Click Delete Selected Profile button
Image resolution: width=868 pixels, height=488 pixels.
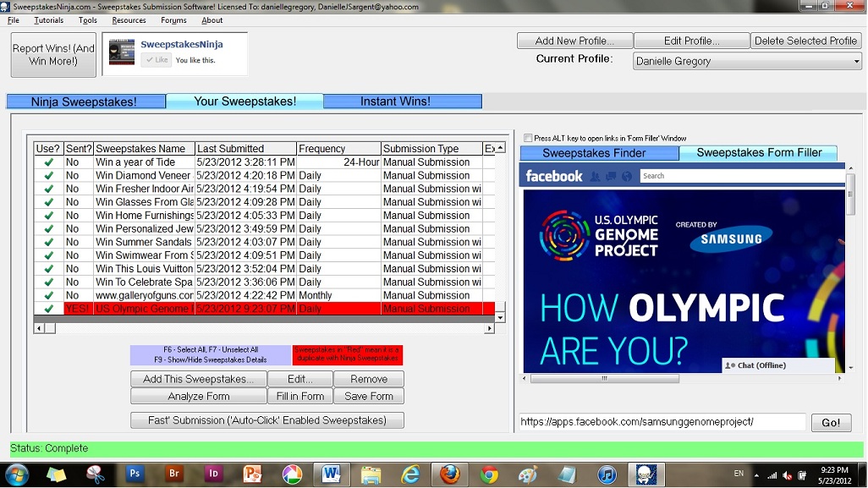tap(805, 41)
